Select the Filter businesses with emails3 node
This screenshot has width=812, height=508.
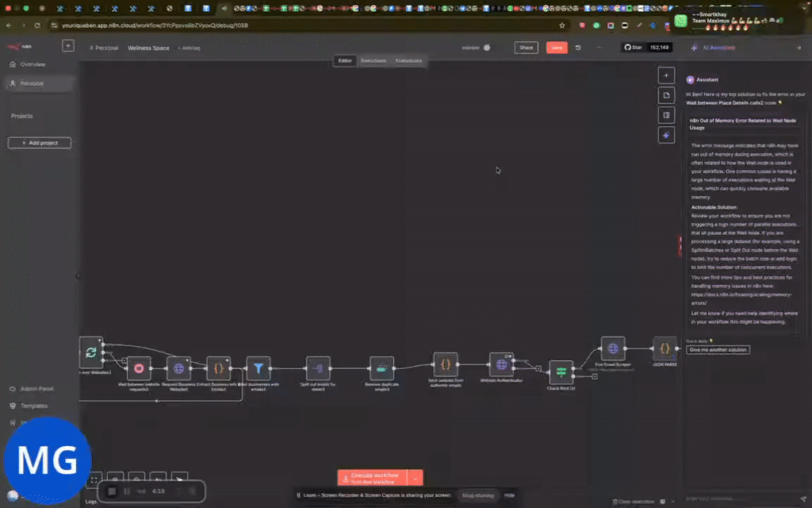pos(259,368)
